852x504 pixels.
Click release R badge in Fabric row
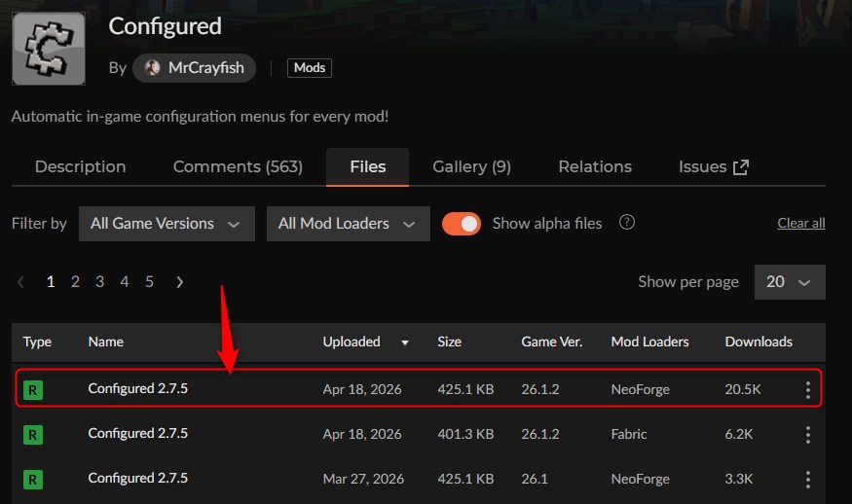click(x=33, y=435)
